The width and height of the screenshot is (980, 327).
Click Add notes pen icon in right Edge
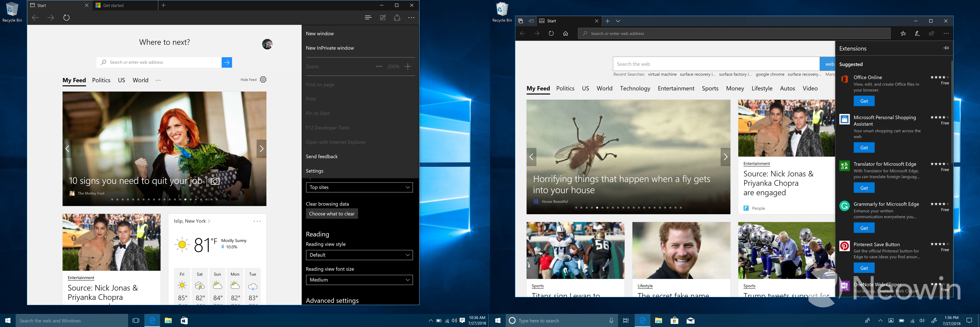(917, 34)
